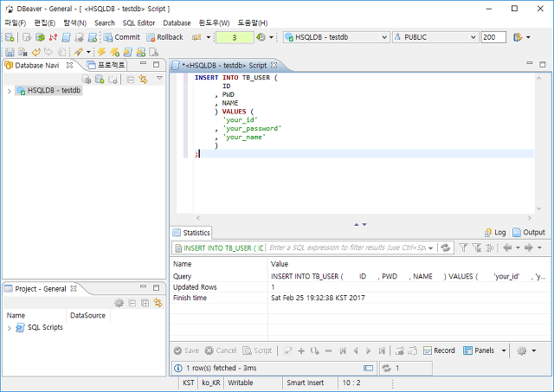Open the Panels dropdown arrow
The height and width of the screenshot is (392, 554).
pyautogui.click(x=504, y=350)
